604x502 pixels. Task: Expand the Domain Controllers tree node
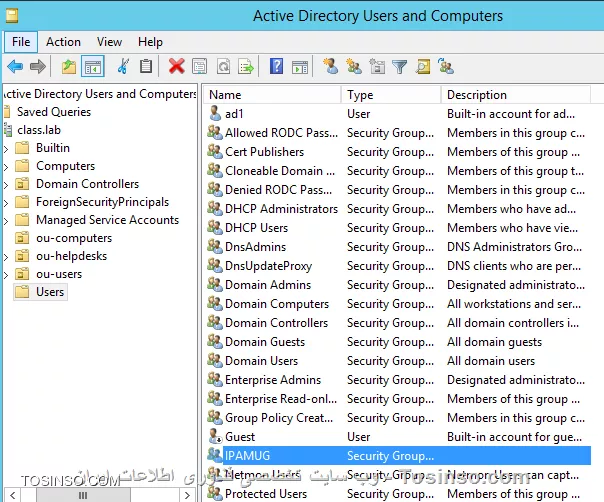6,184
